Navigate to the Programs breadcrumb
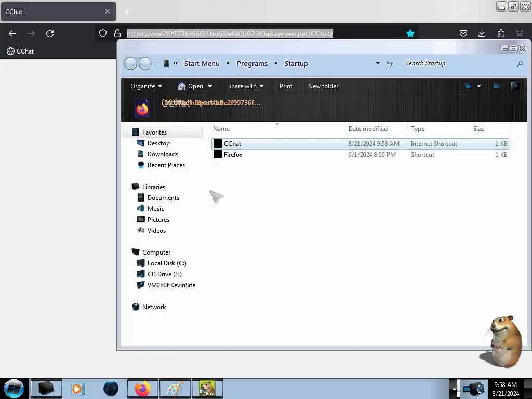The width and height of the screenshot is (532, 399). (252, 63)
